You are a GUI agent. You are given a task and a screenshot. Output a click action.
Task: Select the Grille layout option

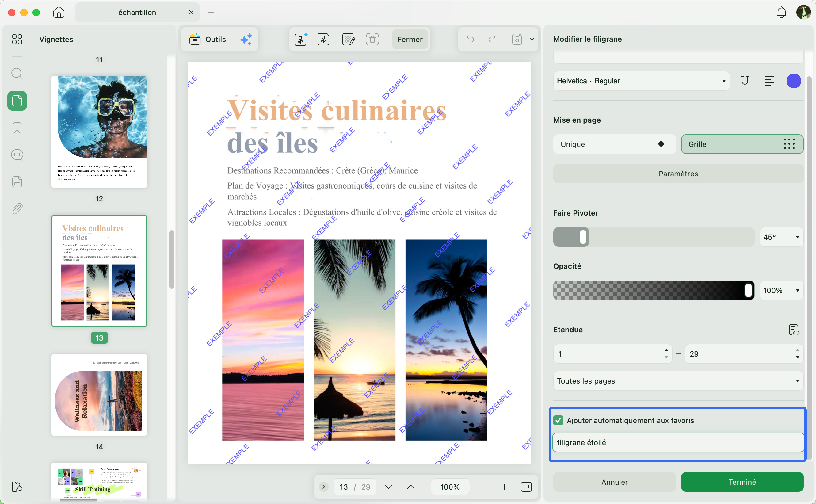coord(742,144)
